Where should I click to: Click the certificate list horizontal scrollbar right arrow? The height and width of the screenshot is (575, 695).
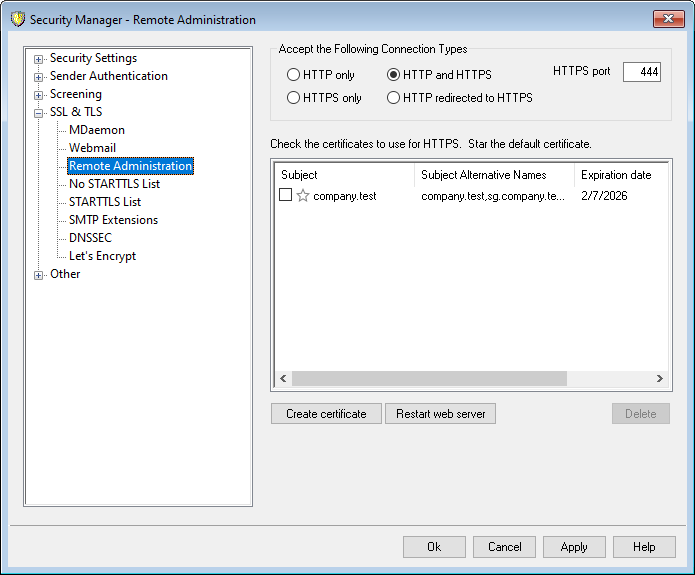click(x=659, y=379)
